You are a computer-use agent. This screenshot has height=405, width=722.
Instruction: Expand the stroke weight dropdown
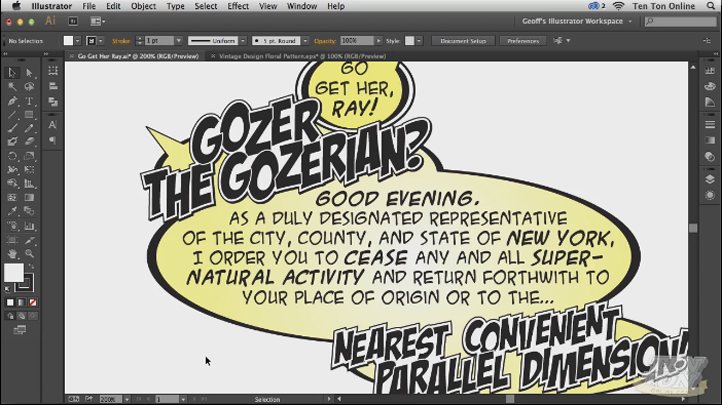179,41
